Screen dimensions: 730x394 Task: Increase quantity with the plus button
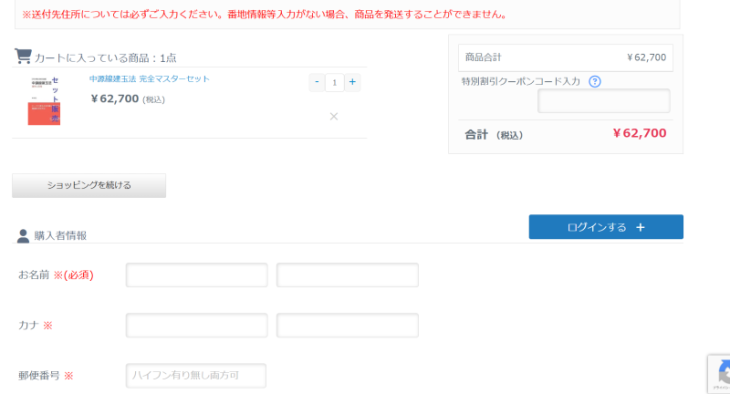(x=352, y=82)
